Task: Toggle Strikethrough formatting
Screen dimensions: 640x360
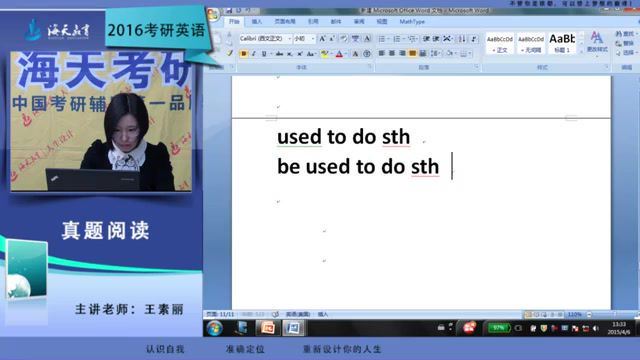Action: click(279, 53)
